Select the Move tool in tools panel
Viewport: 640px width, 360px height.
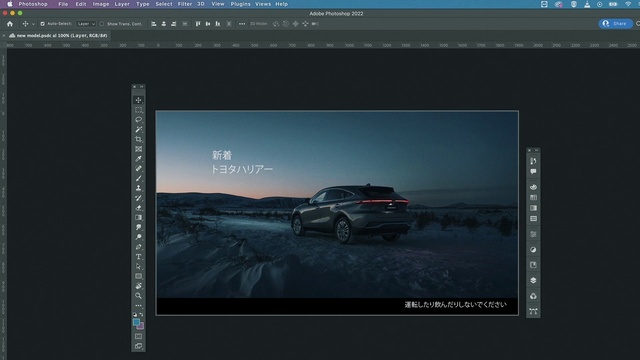click(x=138, y=100)
